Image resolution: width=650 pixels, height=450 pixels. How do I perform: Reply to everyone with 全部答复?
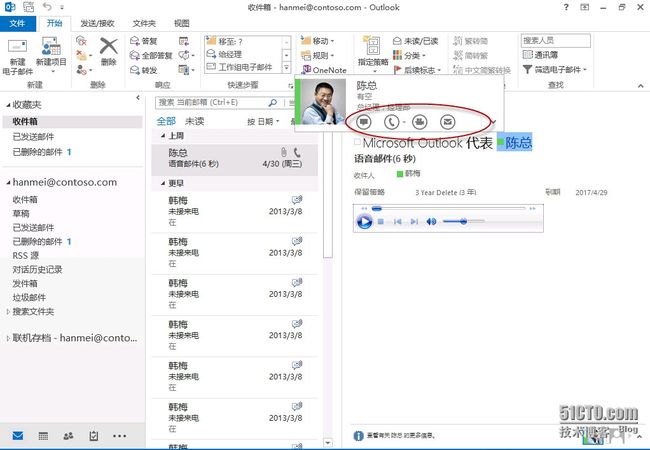point(151,55)
